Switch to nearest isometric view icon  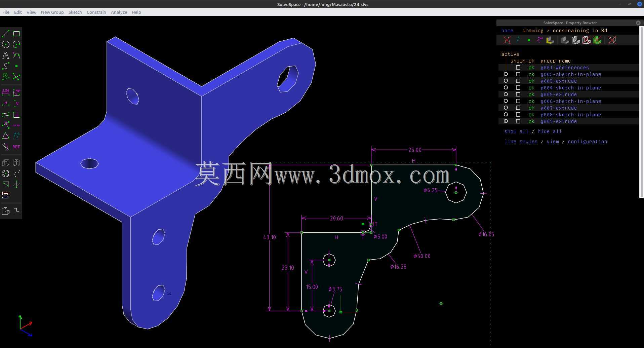tap(6, 211)
